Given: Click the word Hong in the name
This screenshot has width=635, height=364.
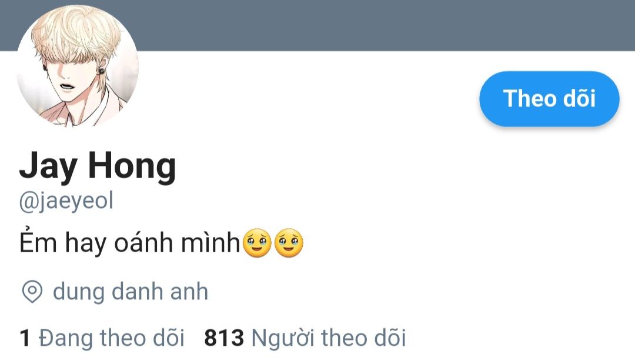Looking at the screenshot, I should pos(132,166).
